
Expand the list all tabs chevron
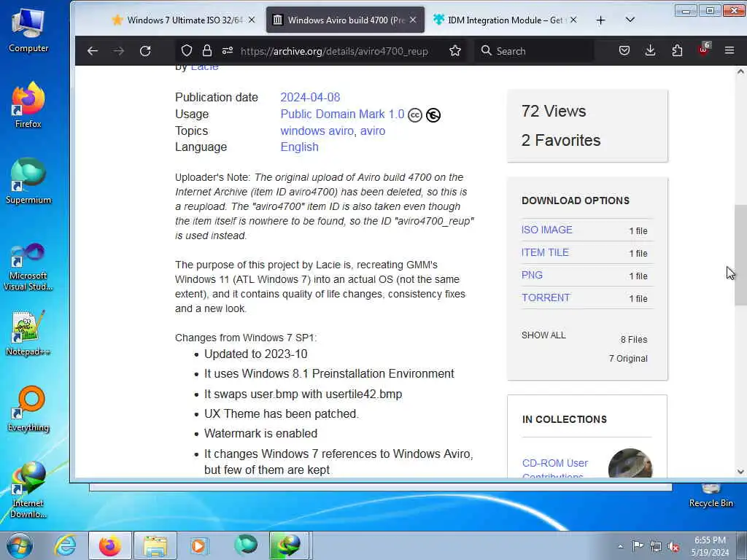coord(630,20)
